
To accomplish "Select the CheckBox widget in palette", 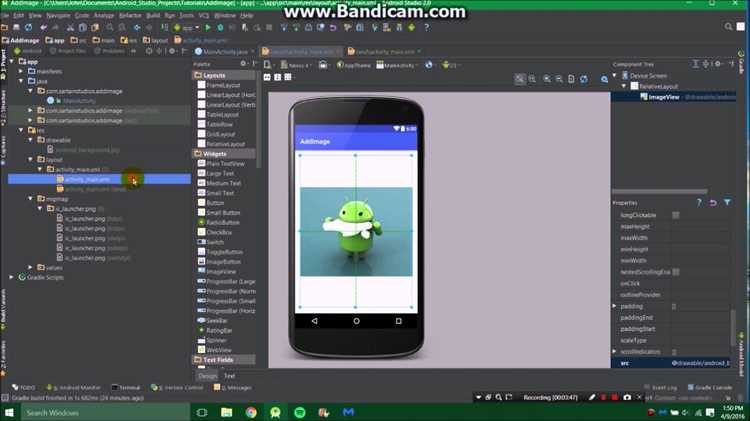I will 214,233.
